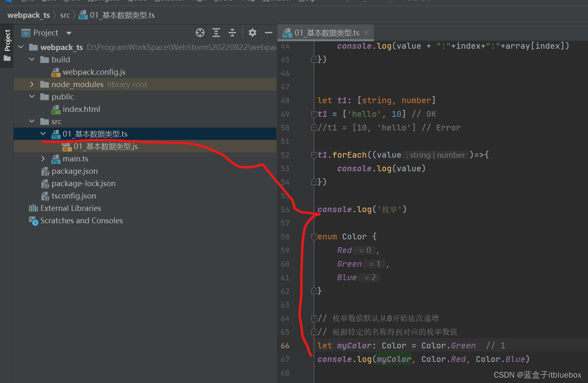Open Project panel settings gear
Screen dimensions: 588x383
click(253, 33)
